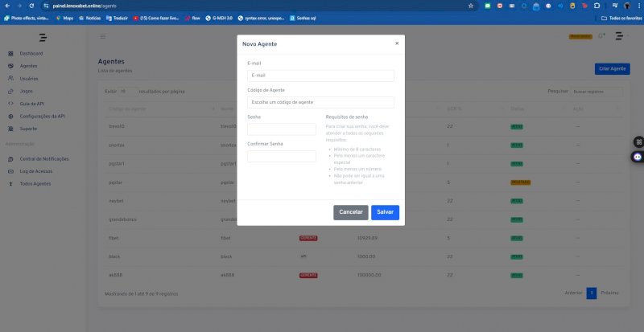
Task: Open the Senhas sql bookmark
Action: click(303, 18)
